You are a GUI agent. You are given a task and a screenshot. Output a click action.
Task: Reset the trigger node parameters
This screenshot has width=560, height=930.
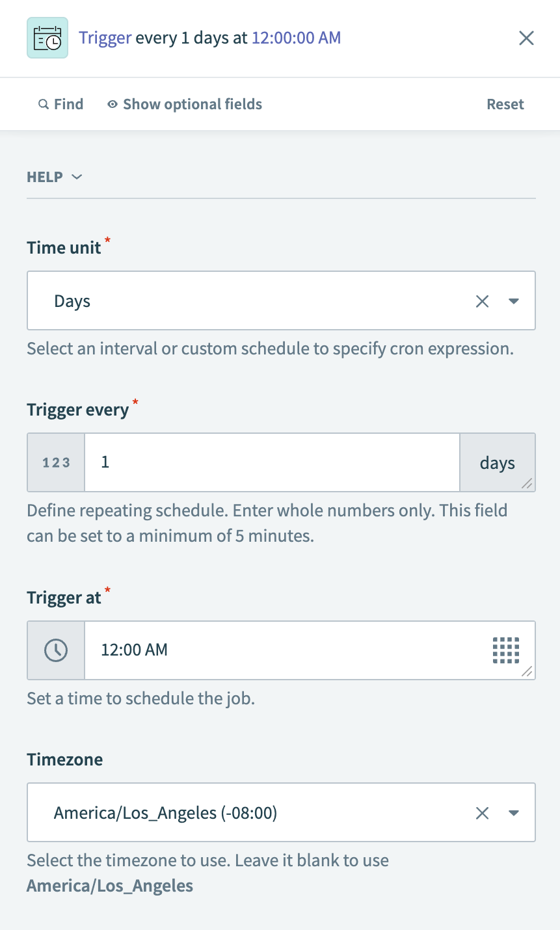point(505,104)
